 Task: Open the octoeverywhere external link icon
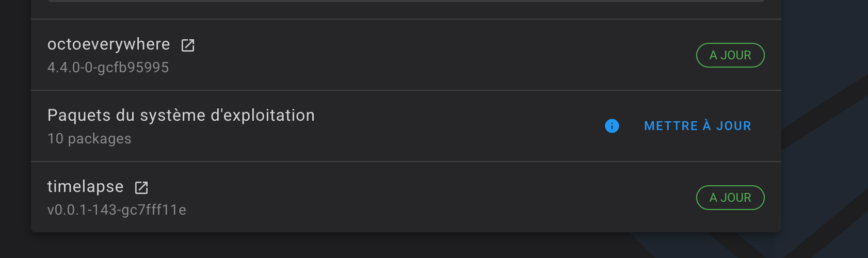188,45
